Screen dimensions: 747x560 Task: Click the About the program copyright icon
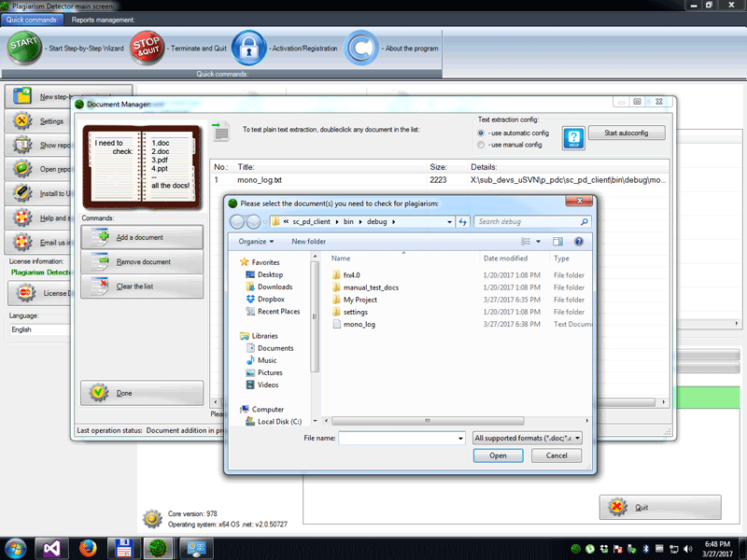(x=361, y=48)
